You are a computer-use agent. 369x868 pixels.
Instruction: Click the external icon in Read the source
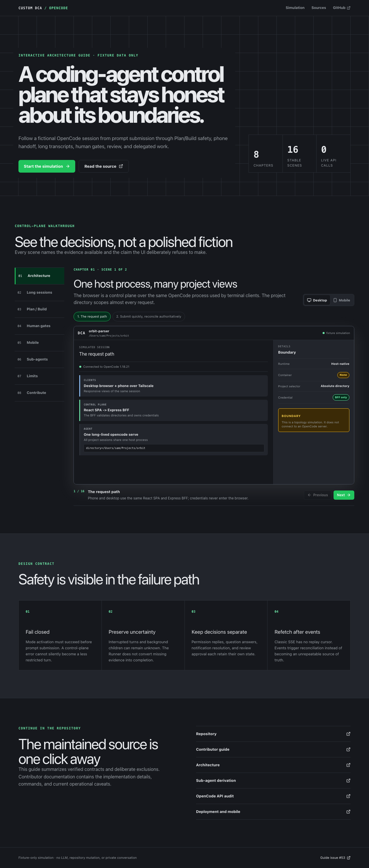[121, 166]
